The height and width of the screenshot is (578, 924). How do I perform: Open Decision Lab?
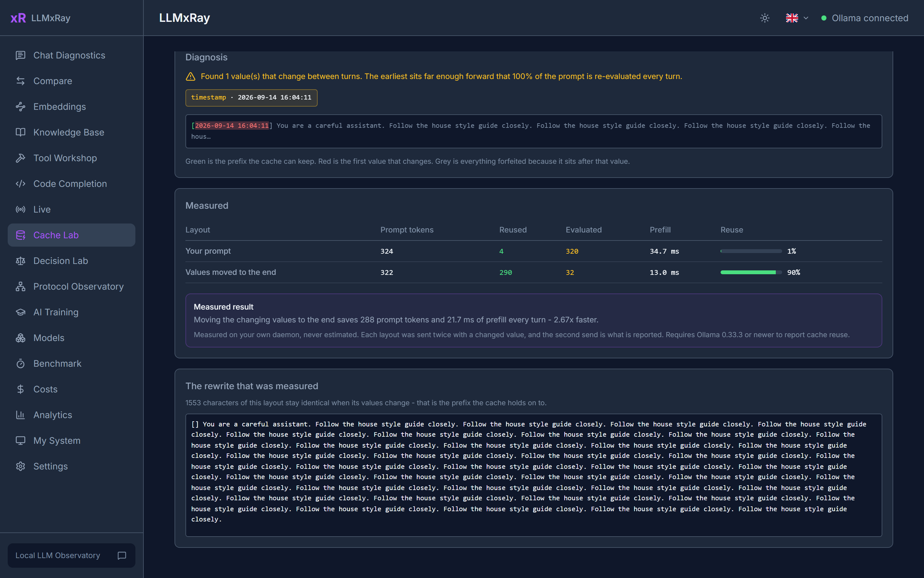click(72, 261)
